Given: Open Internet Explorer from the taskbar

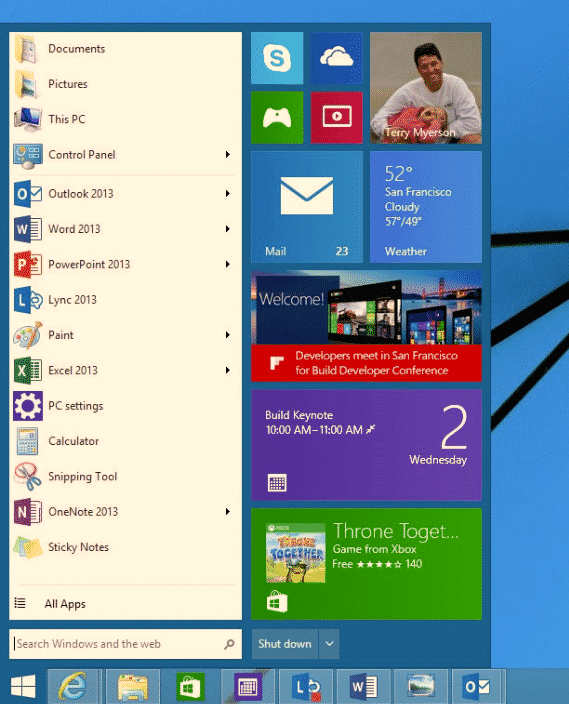Looking at the screenshot, I should coord(74,686).
